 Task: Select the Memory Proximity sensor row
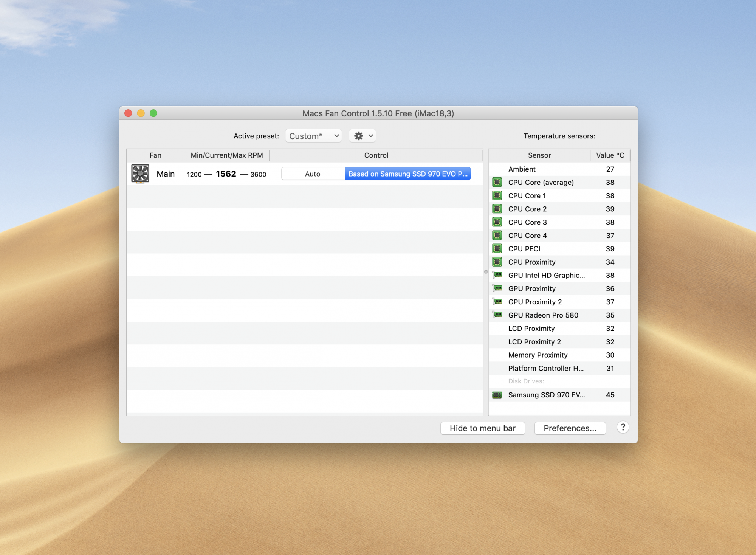tap(559, 355)
